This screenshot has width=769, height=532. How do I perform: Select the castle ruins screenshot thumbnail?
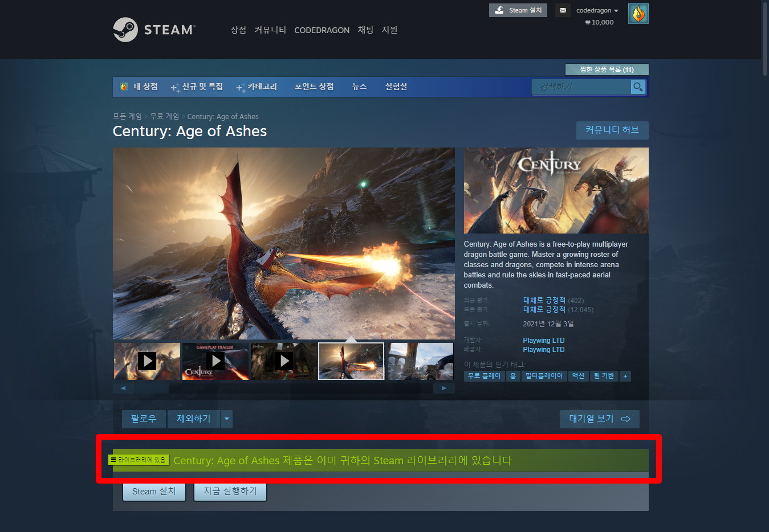[421, 361]
